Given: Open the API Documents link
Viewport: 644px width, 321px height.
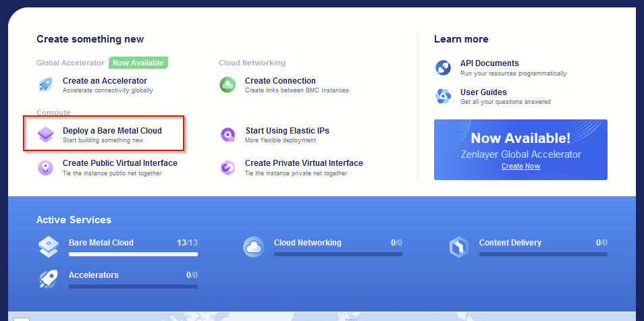Looking at the screenshot, I should (x=489, y=63).
